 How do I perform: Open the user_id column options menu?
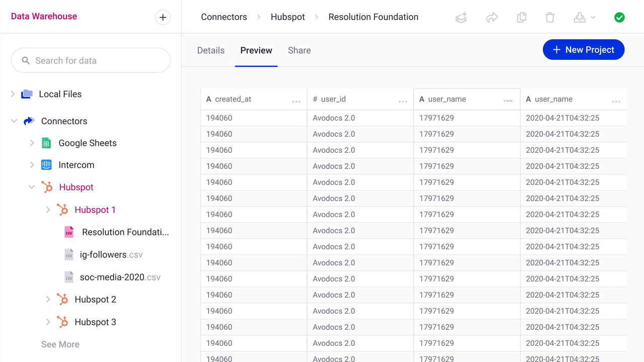403,101
